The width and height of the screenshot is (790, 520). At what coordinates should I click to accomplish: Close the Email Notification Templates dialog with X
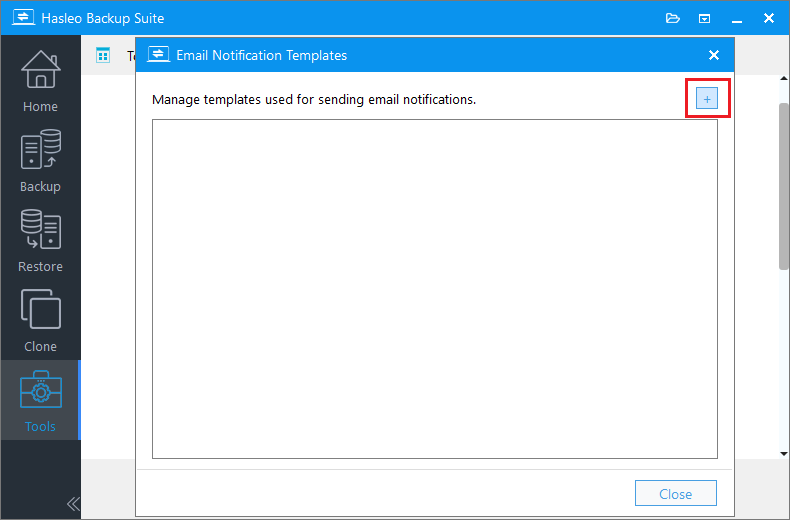tap(713, 55)
